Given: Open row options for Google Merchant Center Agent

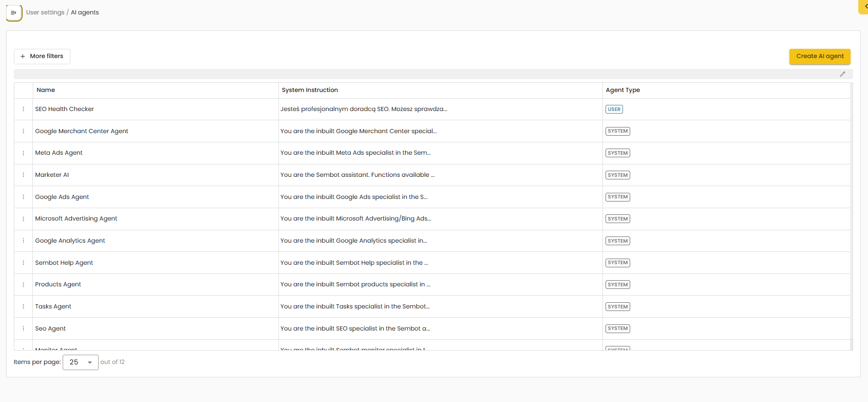Looking at the screenshot, I should [x=24, y=131].
